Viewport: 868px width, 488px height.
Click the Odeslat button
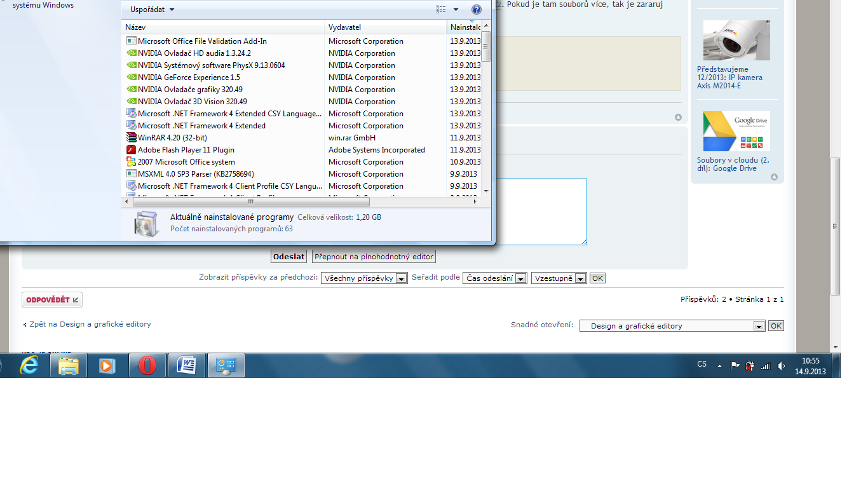pos(288,257)
